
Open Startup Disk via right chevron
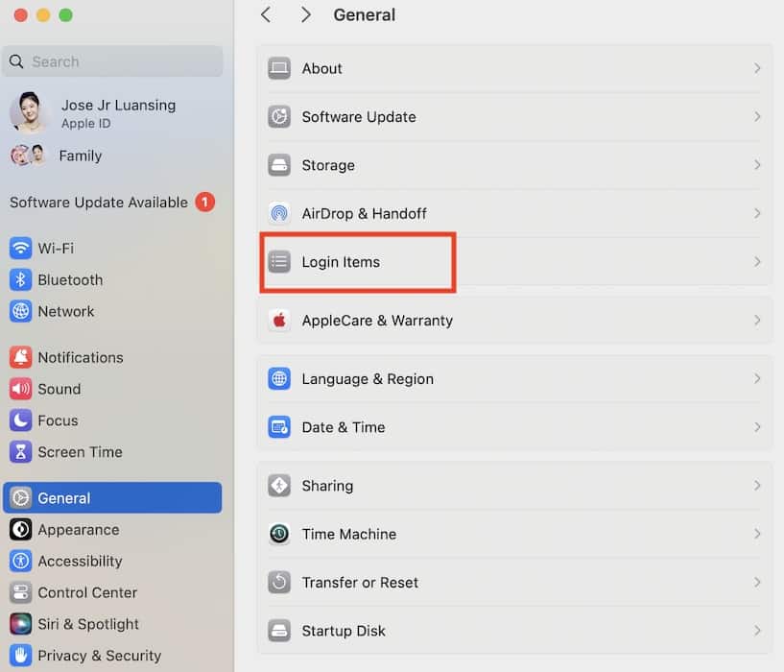757,631
